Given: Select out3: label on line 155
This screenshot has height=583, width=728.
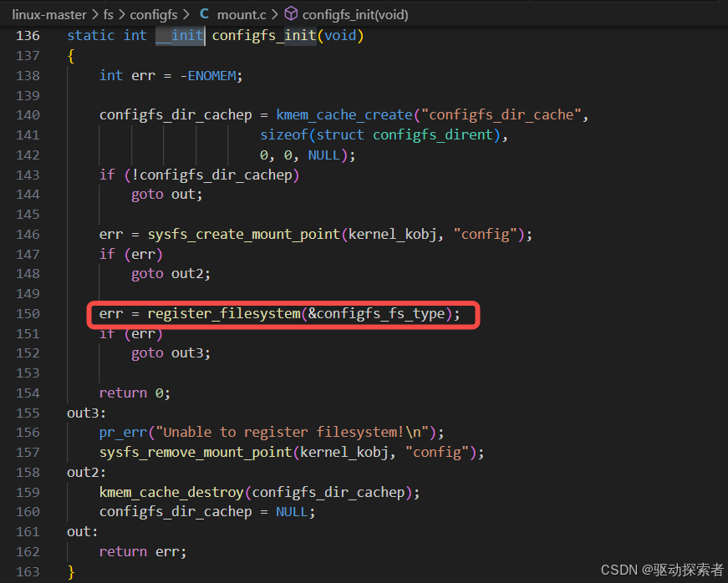Looking at the screenshot, I should (86, 413).
